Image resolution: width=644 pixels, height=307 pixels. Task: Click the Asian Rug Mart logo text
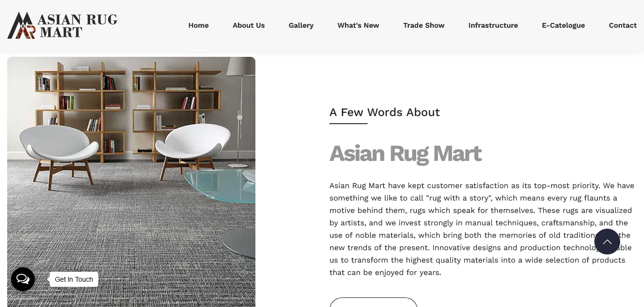[77, 26]
